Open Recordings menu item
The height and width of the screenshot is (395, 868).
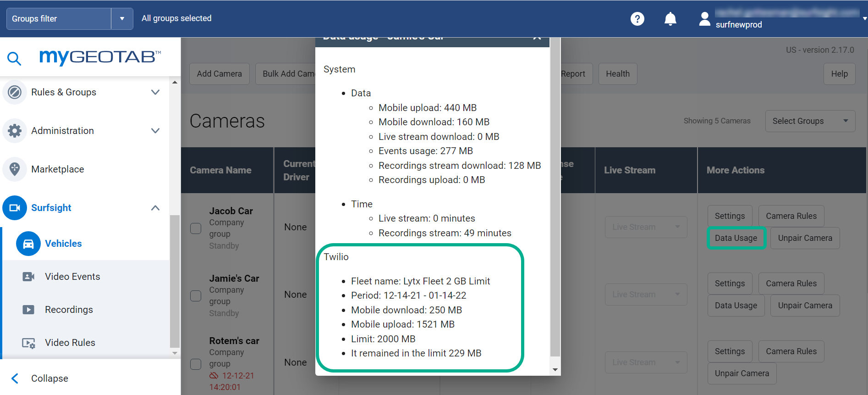[69, 310]
